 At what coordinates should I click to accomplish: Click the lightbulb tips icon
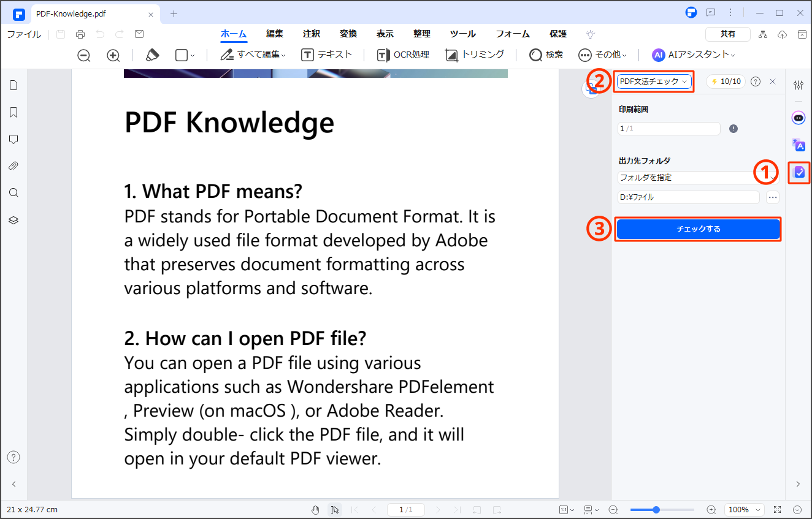click(x=591, y=34)
